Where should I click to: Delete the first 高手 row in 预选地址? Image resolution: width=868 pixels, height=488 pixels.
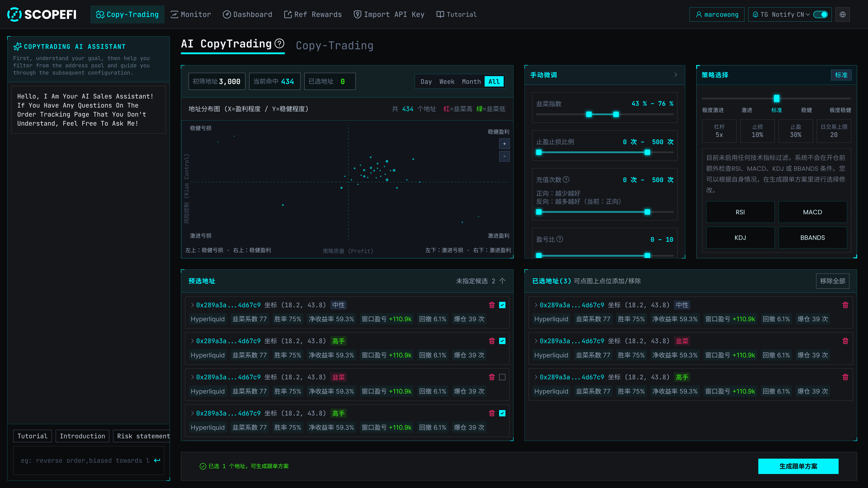click(492, 341)
